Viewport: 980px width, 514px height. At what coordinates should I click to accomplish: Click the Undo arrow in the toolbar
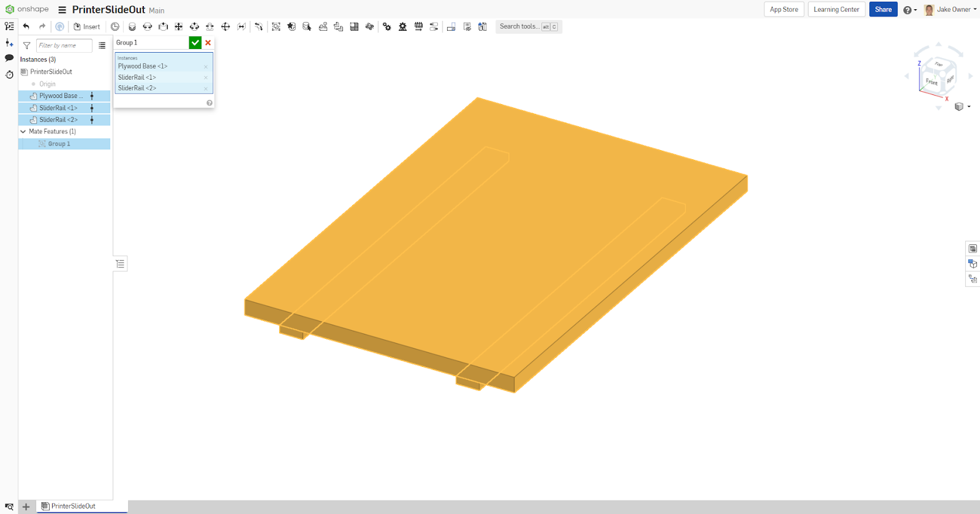(26, 26)
